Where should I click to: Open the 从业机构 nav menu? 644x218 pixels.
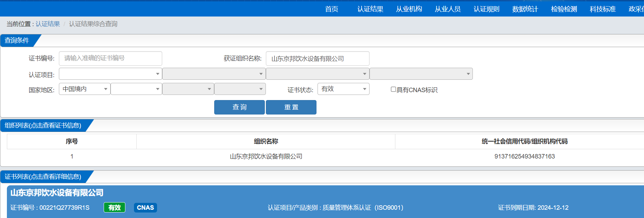pos(409,9)
